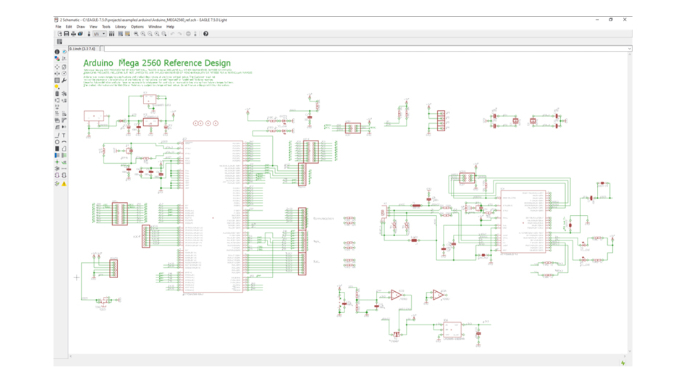Click the Info tool icon
Screen dimensions: 678x381
57,51
